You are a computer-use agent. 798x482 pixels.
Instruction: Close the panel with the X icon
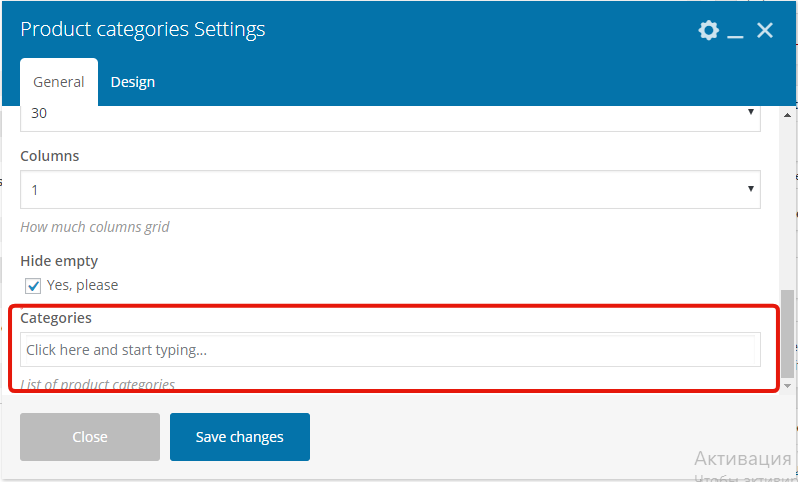(x=765, y=30)
